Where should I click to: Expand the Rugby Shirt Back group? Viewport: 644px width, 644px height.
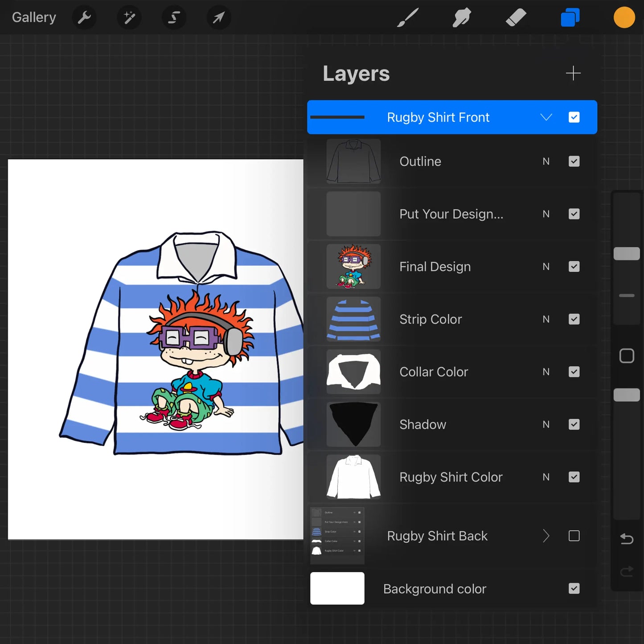546,536
